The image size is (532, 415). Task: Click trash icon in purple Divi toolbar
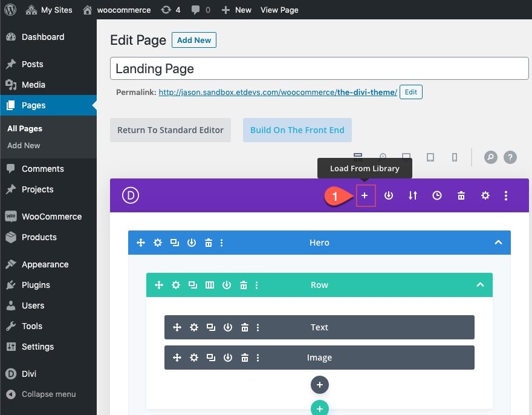[461, 195]
